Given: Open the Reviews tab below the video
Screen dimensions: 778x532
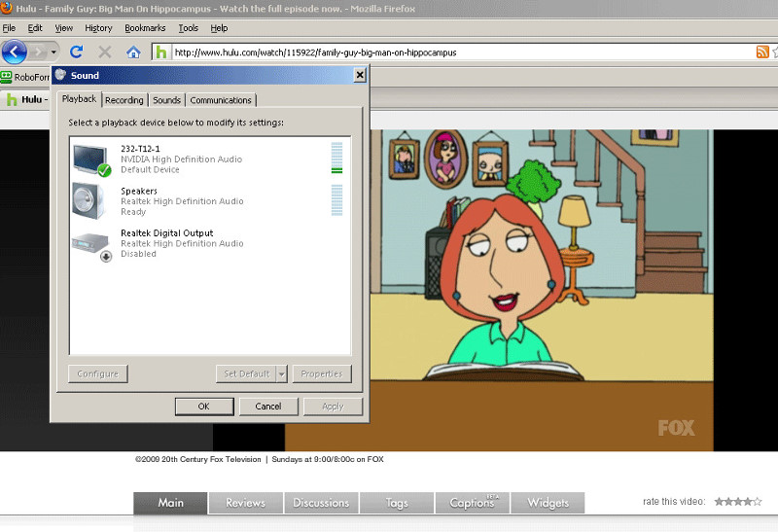Looking at the screenshot, I should click(246, 503).
